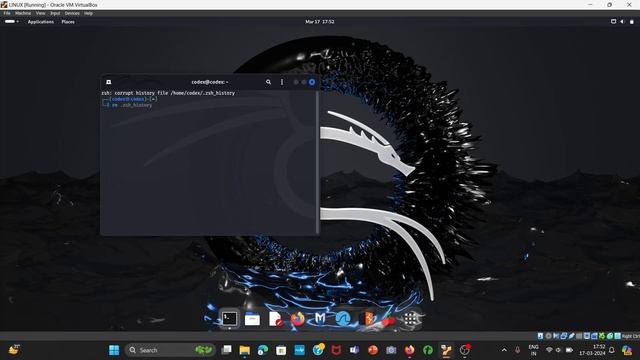The width and height of the screenshot is (640, 360).
Task: Click the Windows Start button
Action: tap(114, 350)
